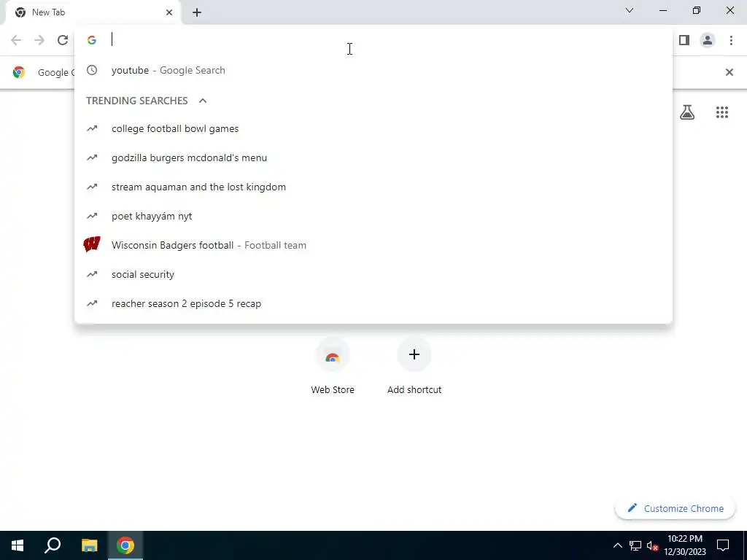The height and width of the screenshot is (560, 747).
Task: Open Search Labs flask icon
Action: (687, 112)
